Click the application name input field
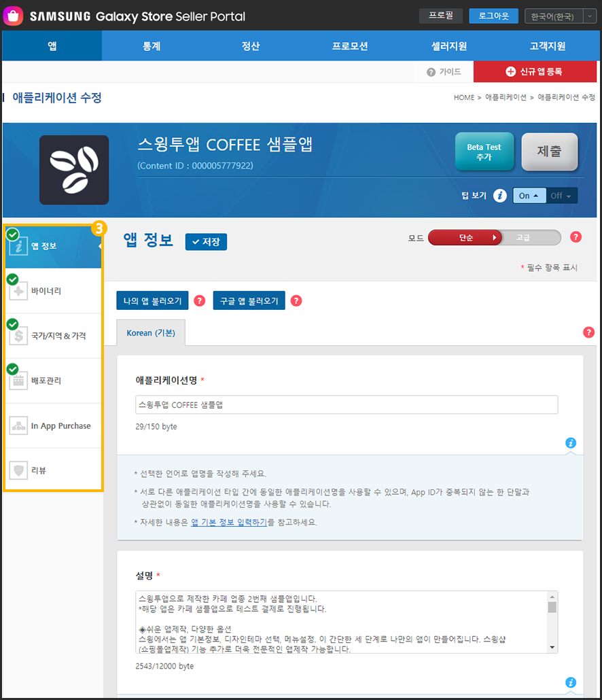The width and height of the screenshot is (602, 700). point(347,404)
